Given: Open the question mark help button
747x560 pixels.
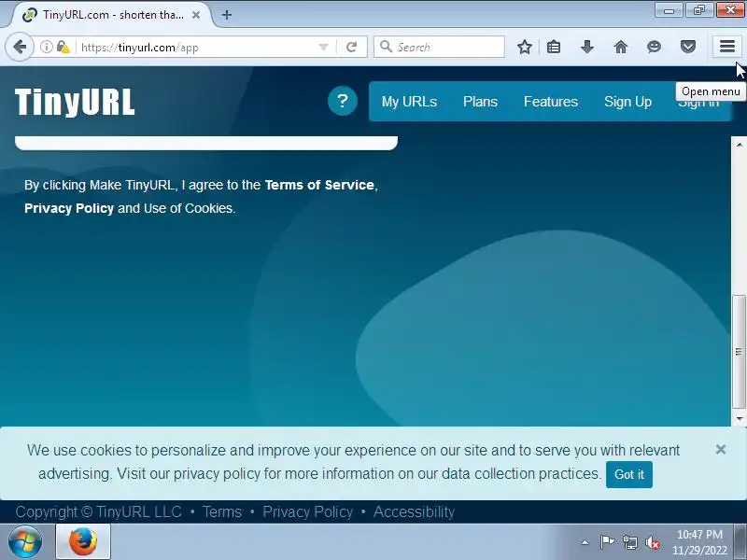Looking at the screenshot, I should (x=343, y=101).
